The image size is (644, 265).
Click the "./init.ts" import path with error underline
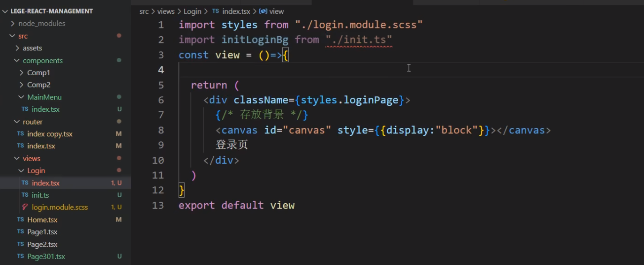click(359, 40)
